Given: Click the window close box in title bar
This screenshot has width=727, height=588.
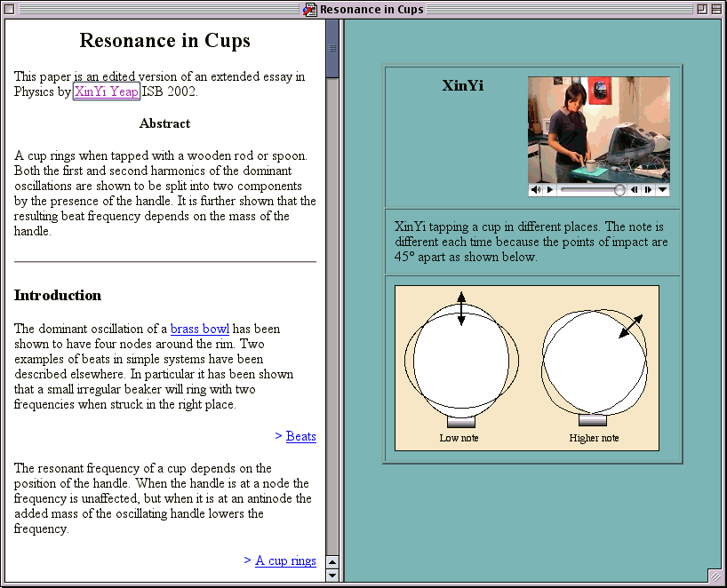Looking at the screenshot, I should (x=9, y=9).
